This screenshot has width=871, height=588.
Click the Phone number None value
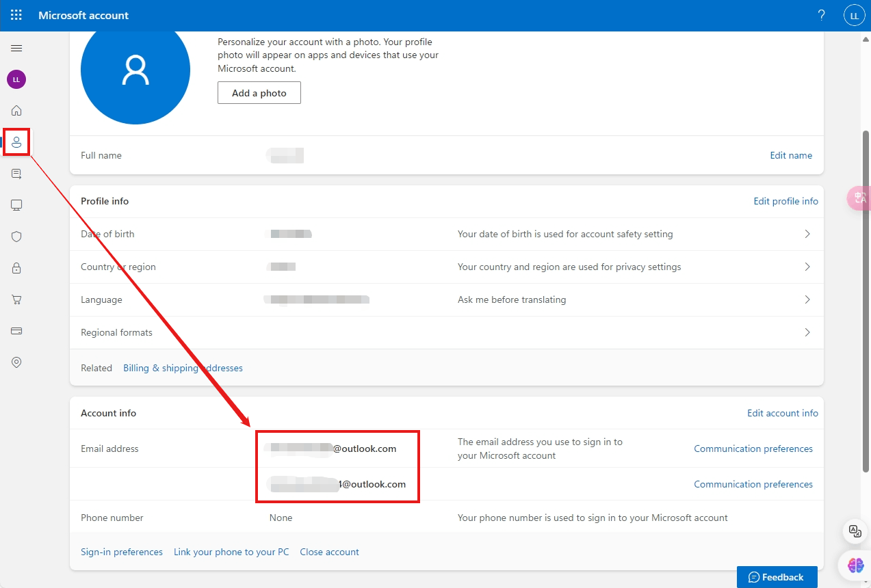click(281, 518)
